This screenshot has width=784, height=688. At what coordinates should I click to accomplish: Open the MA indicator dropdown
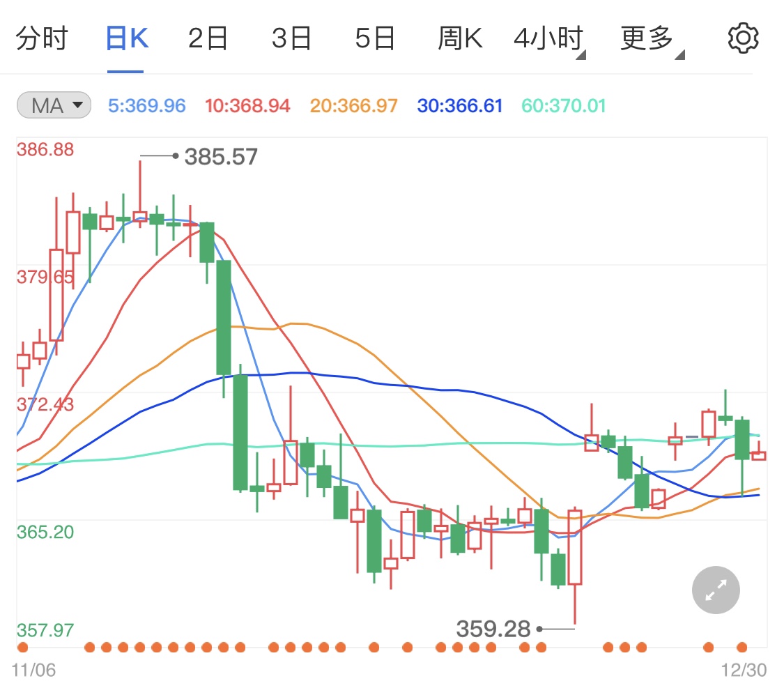point(54,105)
